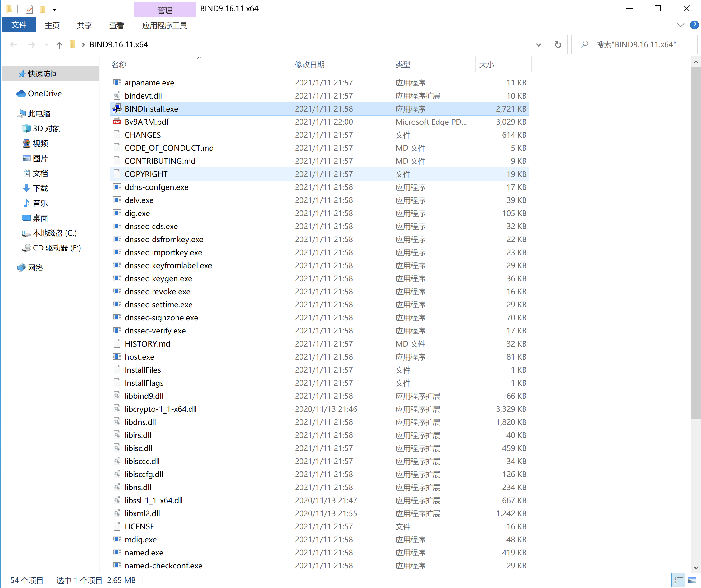The image size is (701, 588).
Task: Switch to the Home (主页) tab
Action: tap(52, 25)
